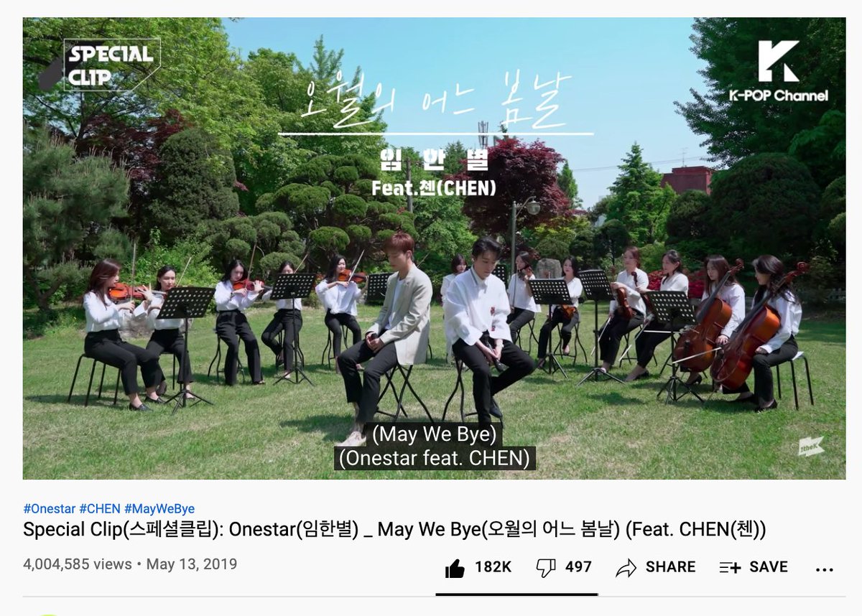This screenshot has width=862, height=616.
Task: Click the thumbs-down dislike icon
Action: 546,568
